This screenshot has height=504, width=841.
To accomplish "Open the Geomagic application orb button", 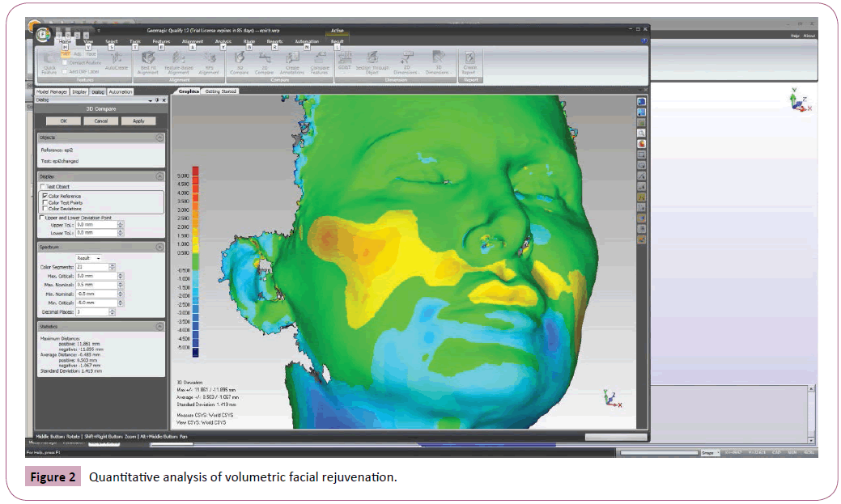I will point(42,35).
